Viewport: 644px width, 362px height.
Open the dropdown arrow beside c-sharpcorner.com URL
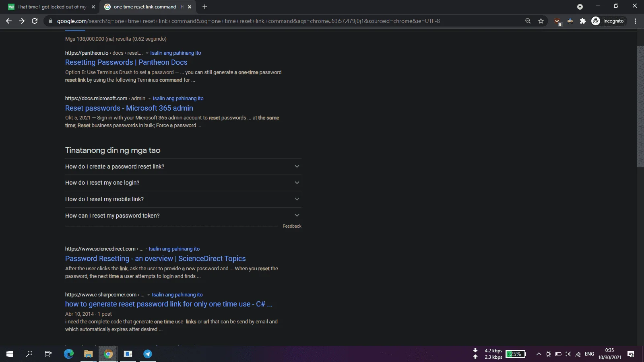pyautogui.click(x=149, y=295)
